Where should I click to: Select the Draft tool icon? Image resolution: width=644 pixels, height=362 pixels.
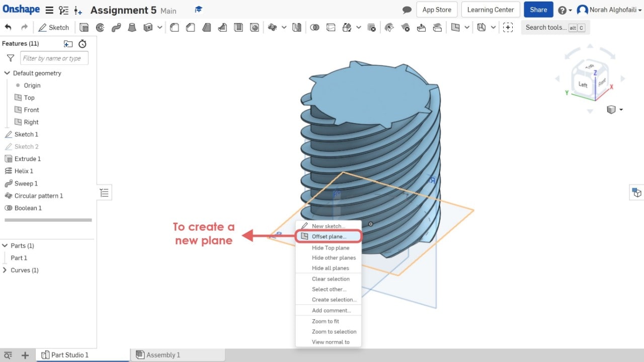[206, 28]
